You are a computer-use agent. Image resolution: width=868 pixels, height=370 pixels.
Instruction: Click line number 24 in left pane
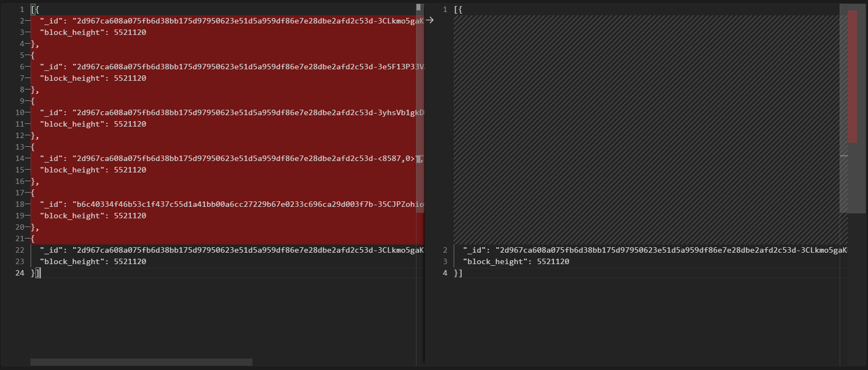[20, 273]
